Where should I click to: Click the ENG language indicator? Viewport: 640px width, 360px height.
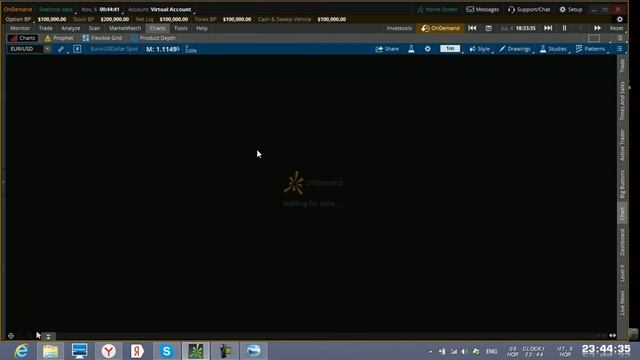coord(491,351)
